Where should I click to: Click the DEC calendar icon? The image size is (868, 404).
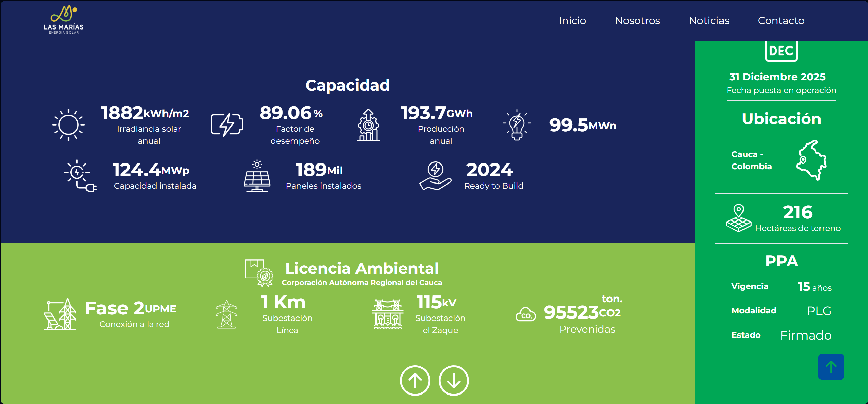coord(781,51)
